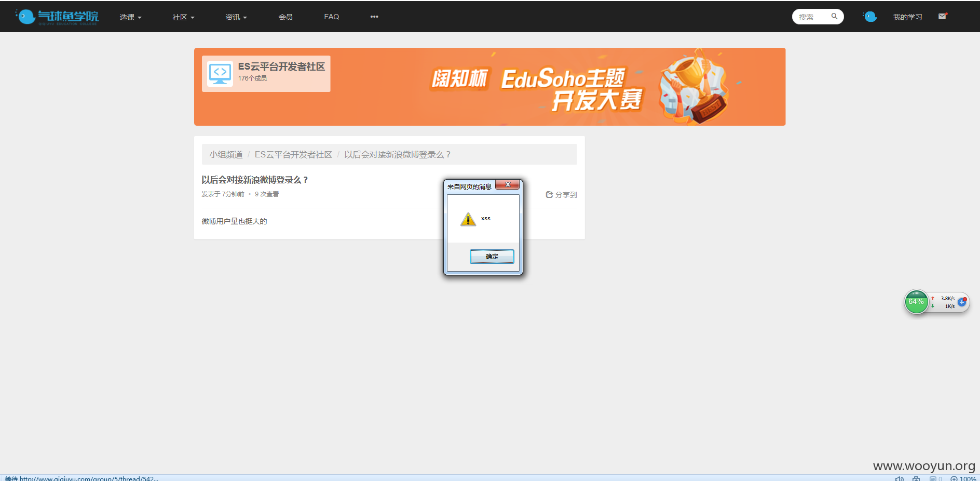Image resolution: width=980 pixels, height=481 pixels.
Task: Click the status bar sound icon
Action: coord(900,478)
